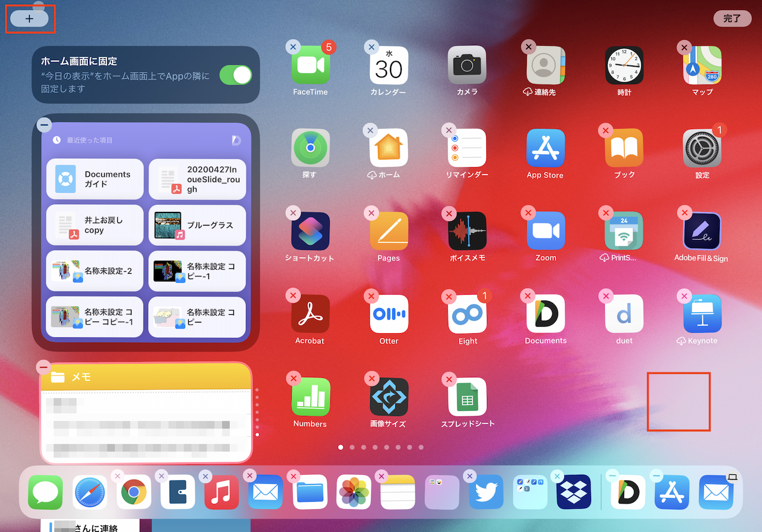Open the purple app folder in the dock
Image resolution: width=762 pixels, height=532 pixels.
coord(442,492)
